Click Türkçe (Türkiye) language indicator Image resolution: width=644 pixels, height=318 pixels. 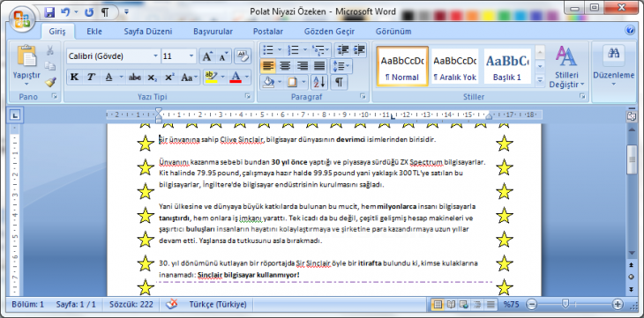(218, 305)
